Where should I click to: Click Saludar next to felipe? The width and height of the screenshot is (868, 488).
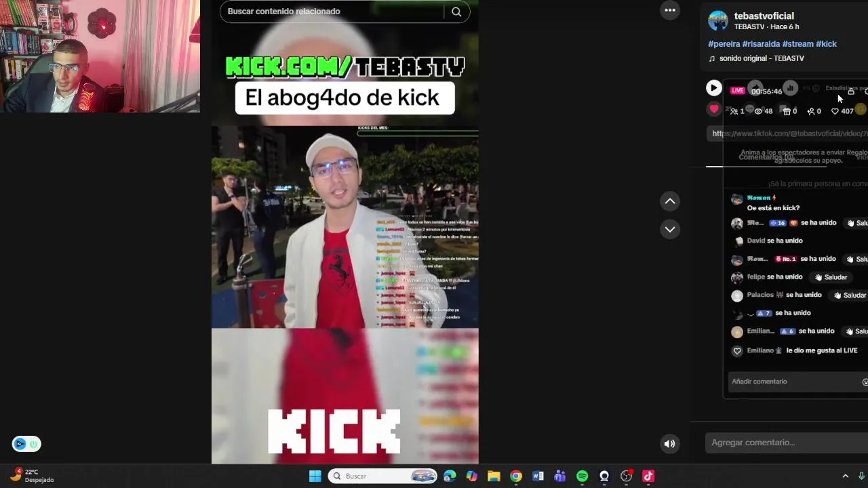pyautogui.click(x=831, y=277)
